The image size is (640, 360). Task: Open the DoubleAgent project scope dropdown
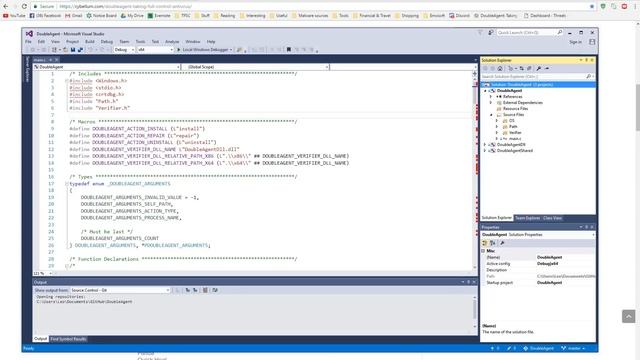pos(107,67)
